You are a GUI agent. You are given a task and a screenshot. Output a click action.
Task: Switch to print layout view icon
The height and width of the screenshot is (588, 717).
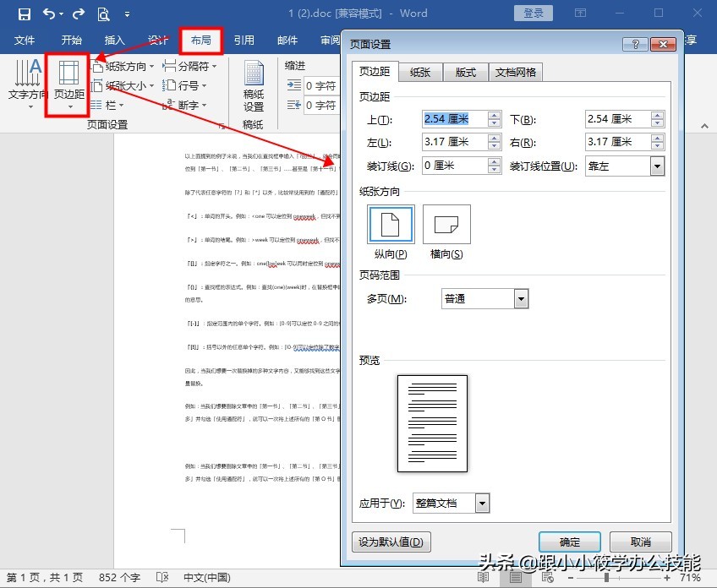click(x=516, y=578)
